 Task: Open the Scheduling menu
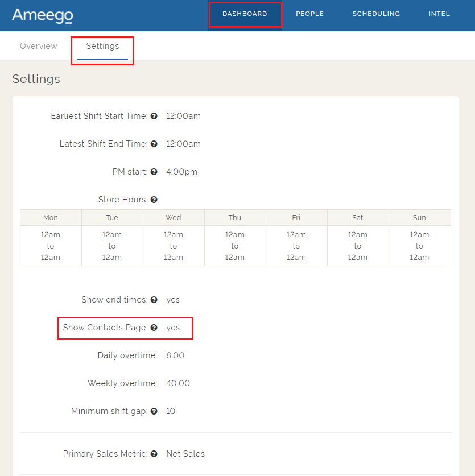pos(376,14)
